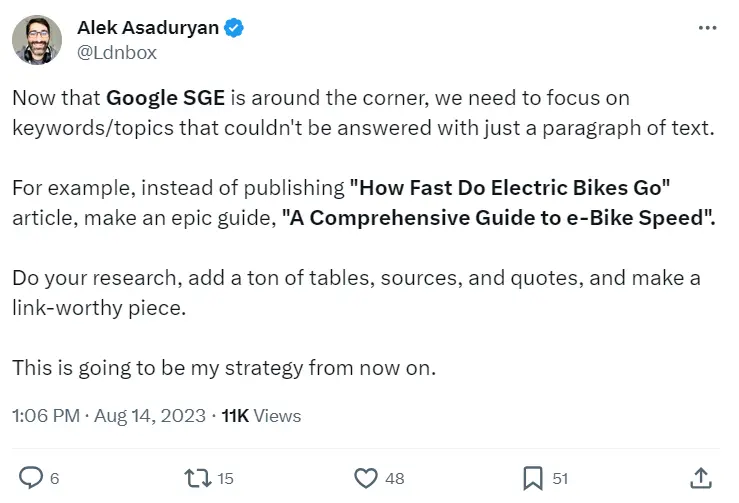This screenshot has width=739, height=503.
Task: Open the three-dot more options menu
Action: 706,29
